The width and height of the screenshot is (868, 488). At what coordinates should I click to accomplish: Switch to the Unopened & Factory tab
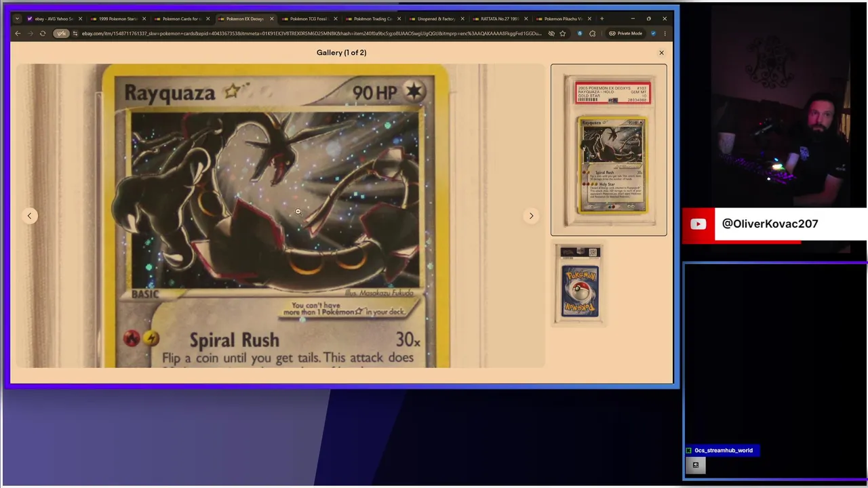[435, 19]
